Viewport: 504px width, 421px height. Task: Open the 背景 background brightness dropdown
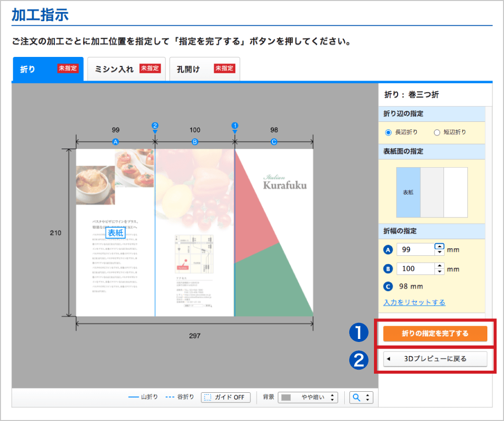pos(307,397)
